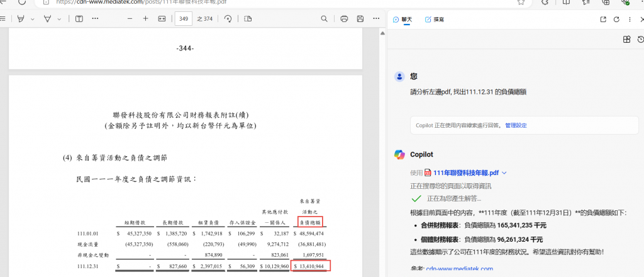Click the 長期借款 column header

click(172, 223)
